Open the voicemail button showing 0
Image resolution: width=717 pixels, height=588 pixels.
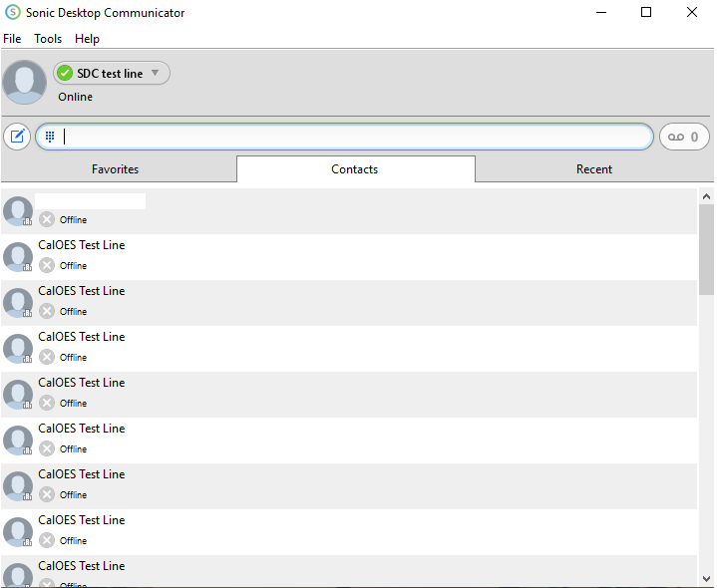(684, 137)
